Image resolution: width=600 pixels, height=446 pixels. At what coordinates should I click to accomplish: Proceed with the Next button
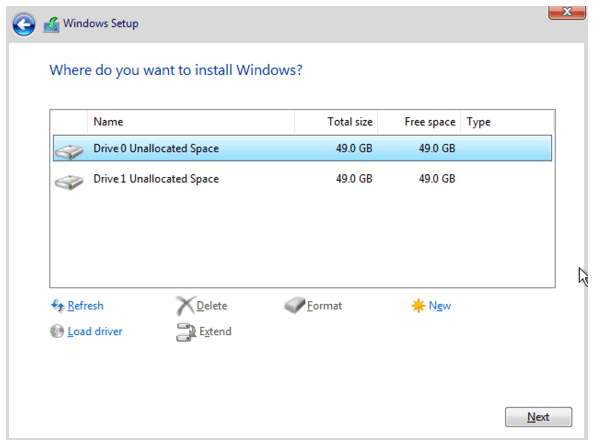538,417
